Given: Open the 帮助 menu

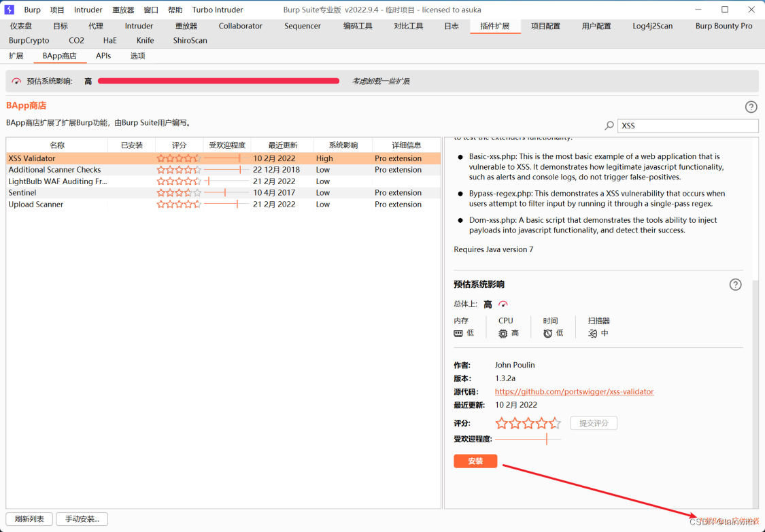Looking at the screenshot, I should 175,10.
